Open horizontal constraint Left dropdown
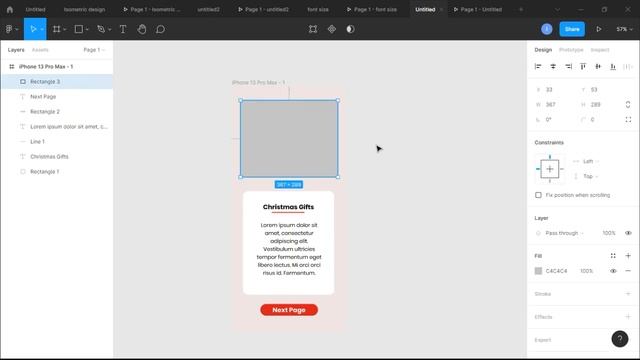The width and height of the screenshot is (640, 360). (591, 161)
